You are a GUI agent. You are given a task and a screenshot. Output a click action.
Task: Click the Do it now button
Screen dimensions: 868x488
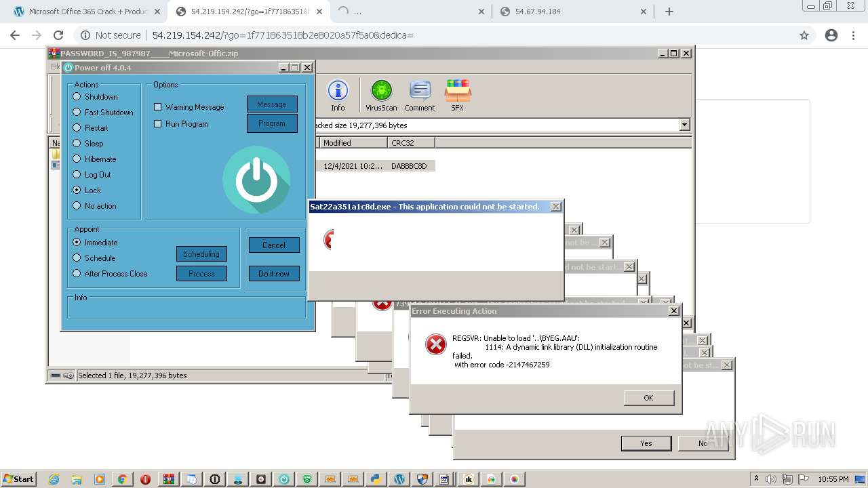[274, 274]
